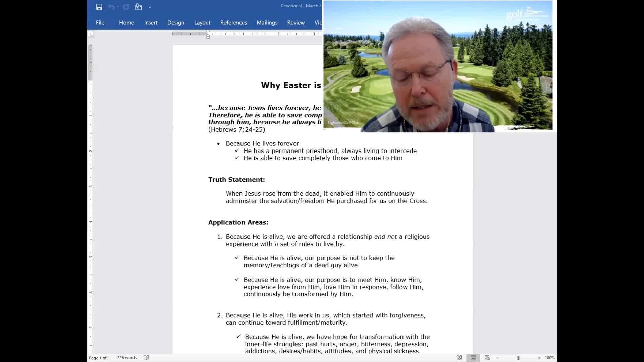Switch to the Insert ribbon tab

(151, 22)
